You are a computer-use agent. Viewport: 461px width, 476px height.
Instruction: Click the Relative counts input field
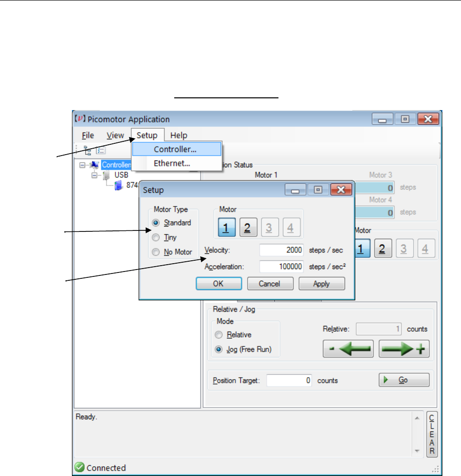pos(378,329)
